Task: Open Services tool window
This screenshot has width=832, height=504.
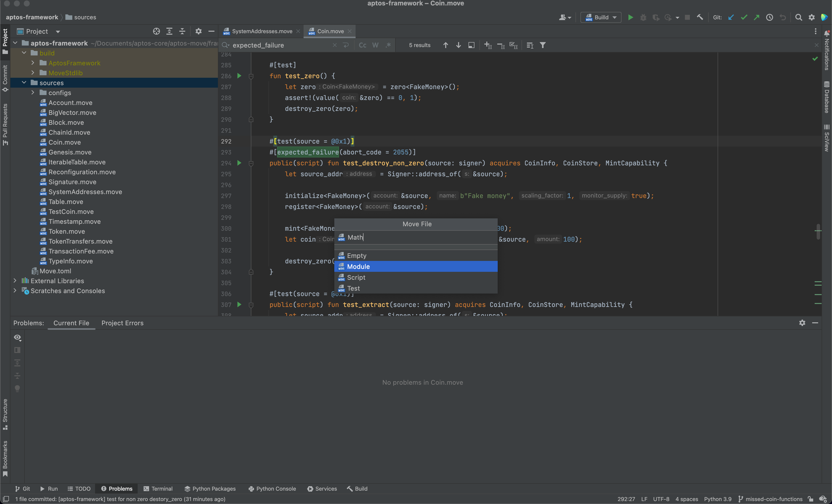Action: [322, 489]
